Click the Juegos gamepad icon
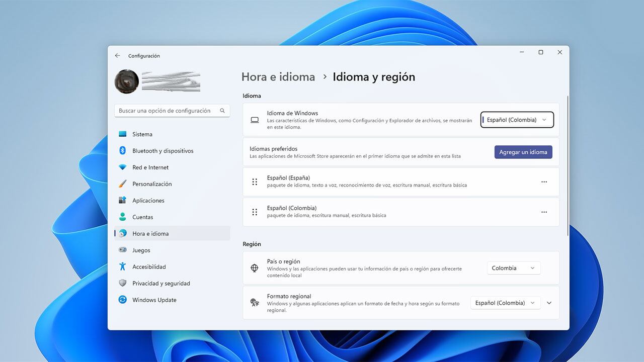644x362 pixels. [x=122, y=250]
